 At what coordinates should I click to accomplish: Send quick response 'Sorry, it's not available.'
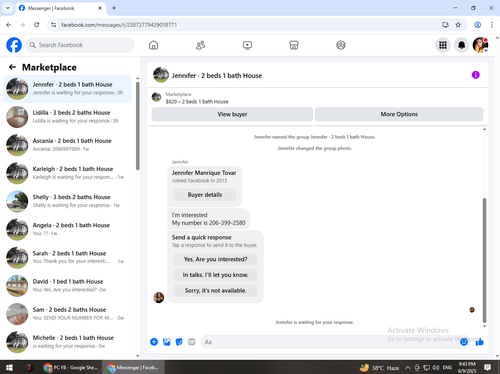click(x=215, y=290)
